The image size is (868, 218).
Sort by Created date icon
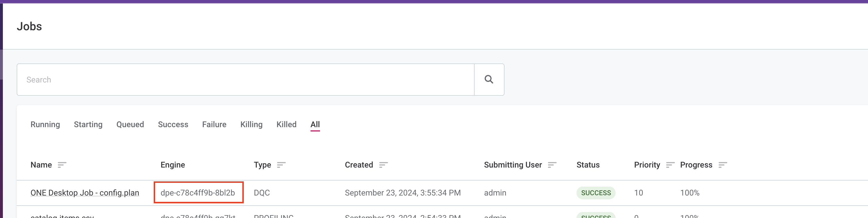pyautogui.click(x=383, y=165)
